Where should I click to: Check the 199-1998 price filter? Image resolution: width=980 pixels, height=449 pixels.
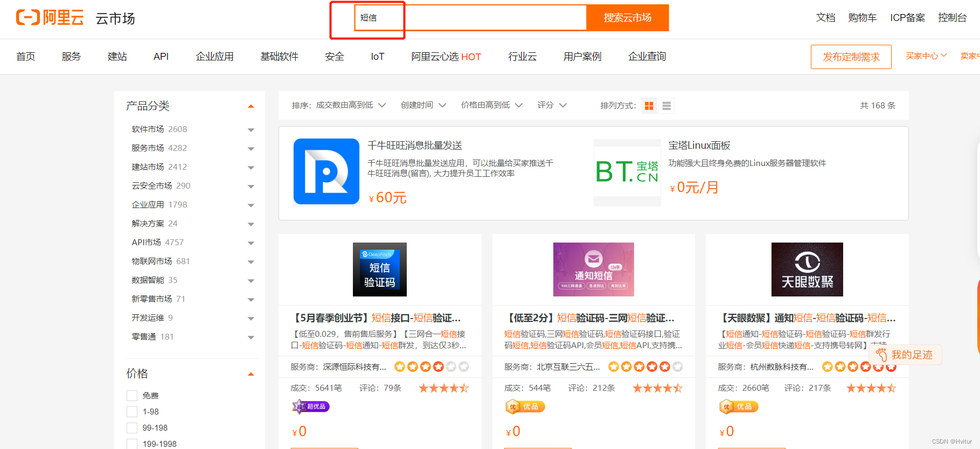tap(132, 444)
